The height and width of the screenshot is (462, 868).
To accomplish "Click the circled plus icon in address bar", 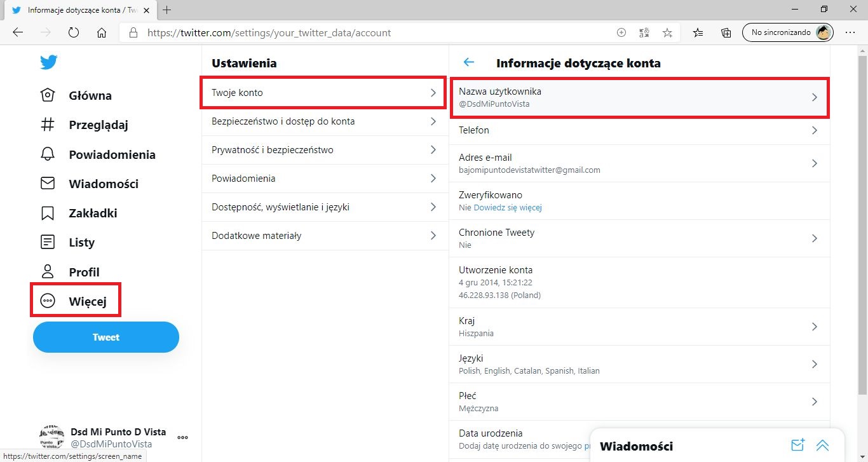I will click(621, 32).
